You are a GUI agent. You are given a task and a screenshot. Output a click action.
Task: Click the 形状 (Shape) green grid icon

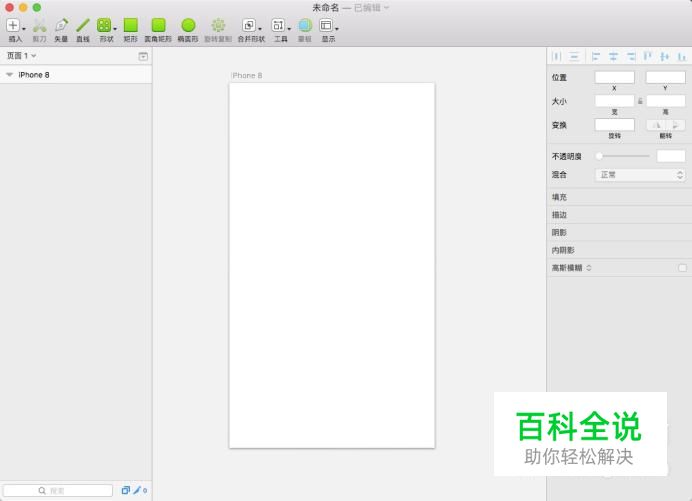tap(104, 26)
